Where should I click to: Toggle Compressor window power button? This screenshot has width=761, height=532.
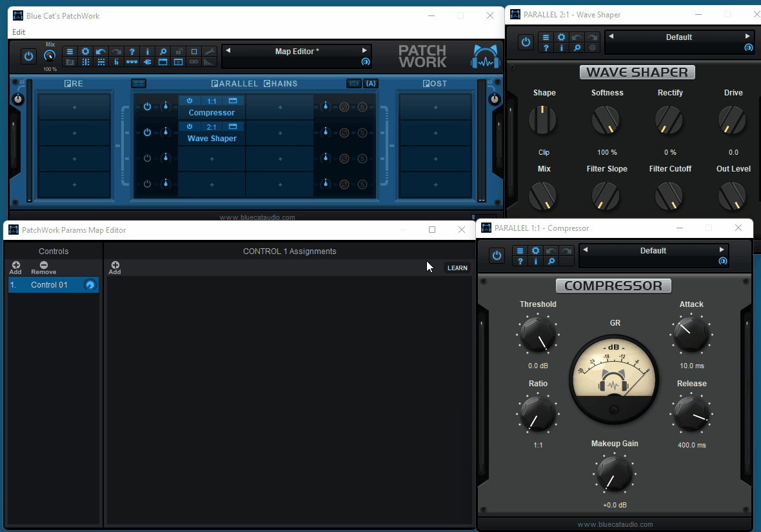[497, 255]
